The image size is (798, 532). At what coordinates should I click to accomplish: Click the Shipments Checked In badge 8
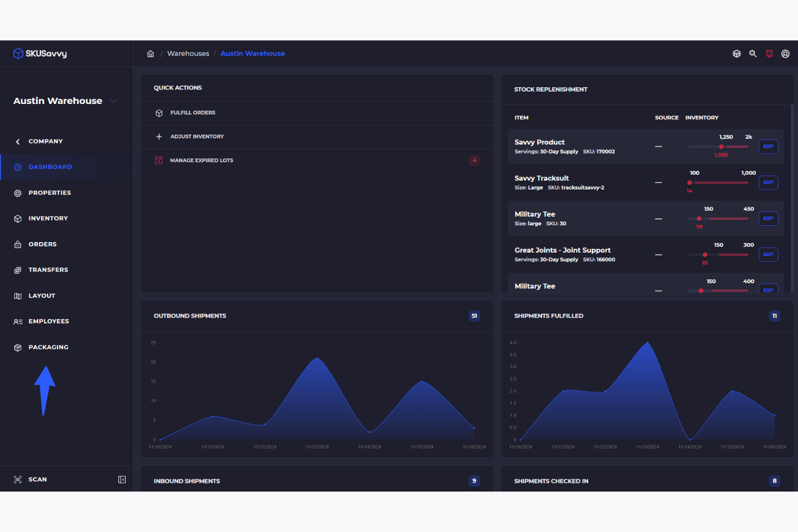[x=774, y=481]
